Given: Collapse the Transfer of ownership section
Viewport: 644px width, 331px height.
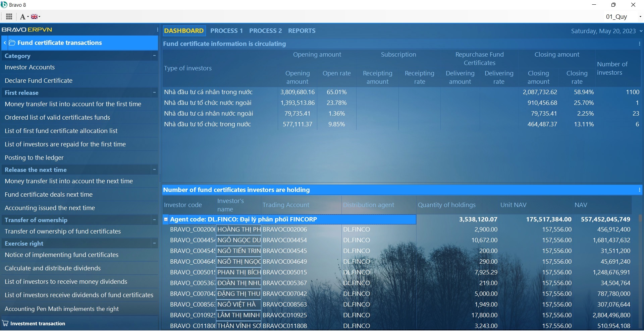Looking at the screenshot, I should (154, 220).
